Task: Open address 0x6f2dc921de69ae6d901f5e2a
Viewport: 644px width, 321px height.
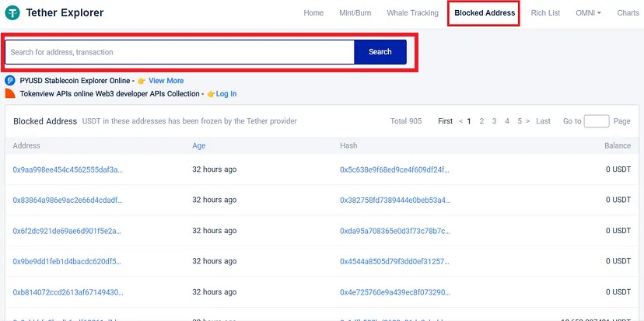Action: [67, 231]
